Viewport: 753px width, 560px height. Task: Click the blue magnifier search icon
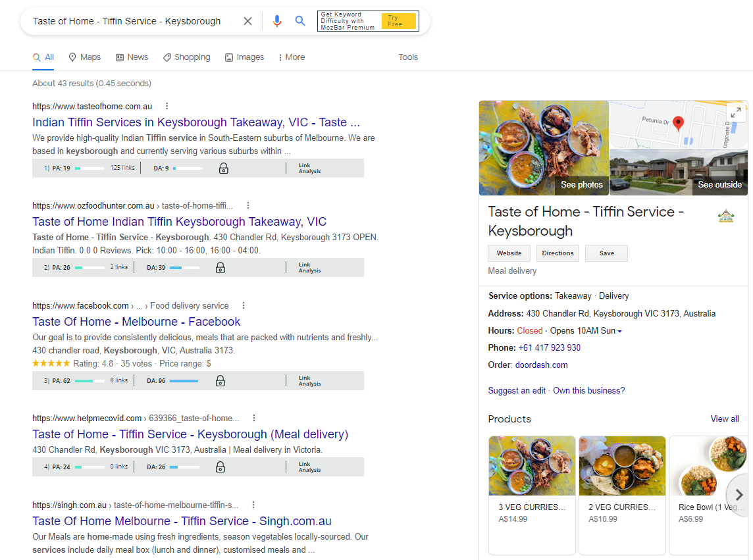tap(300, 21)
